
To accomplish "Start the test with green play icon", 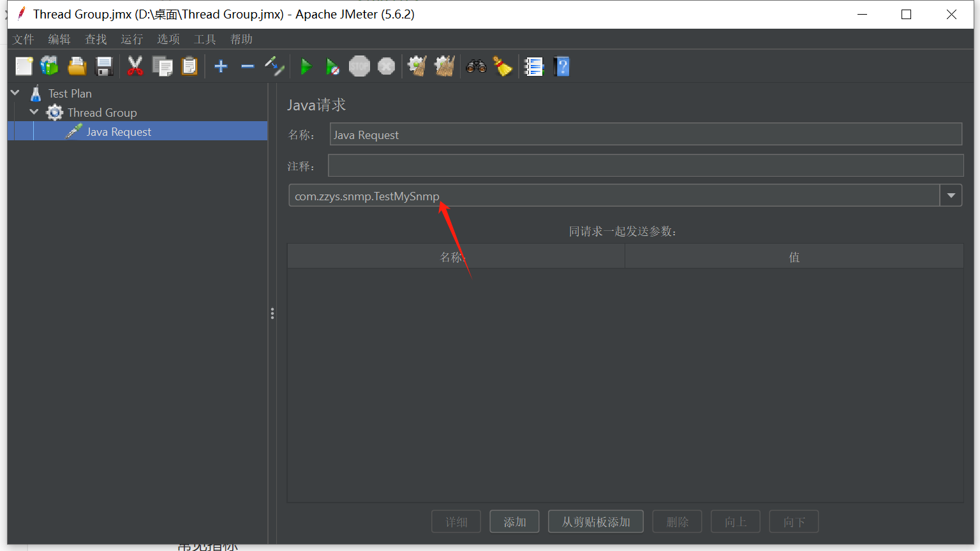I will [x=306, y=66].
